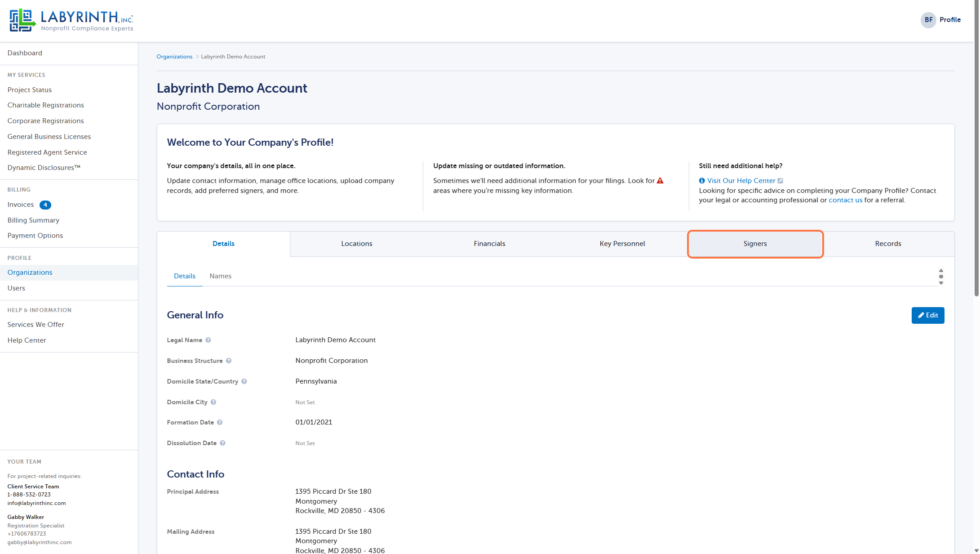Screen dimensions: 980x554
Task: Switch to the Locations tab
Action: 356,244
